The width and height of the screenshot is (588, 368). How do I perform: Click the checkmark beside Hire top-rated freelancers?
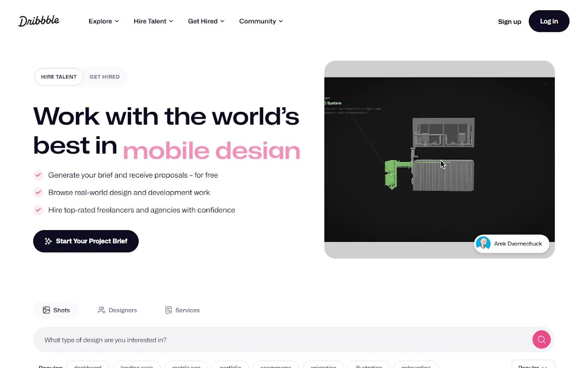(38, 210)
